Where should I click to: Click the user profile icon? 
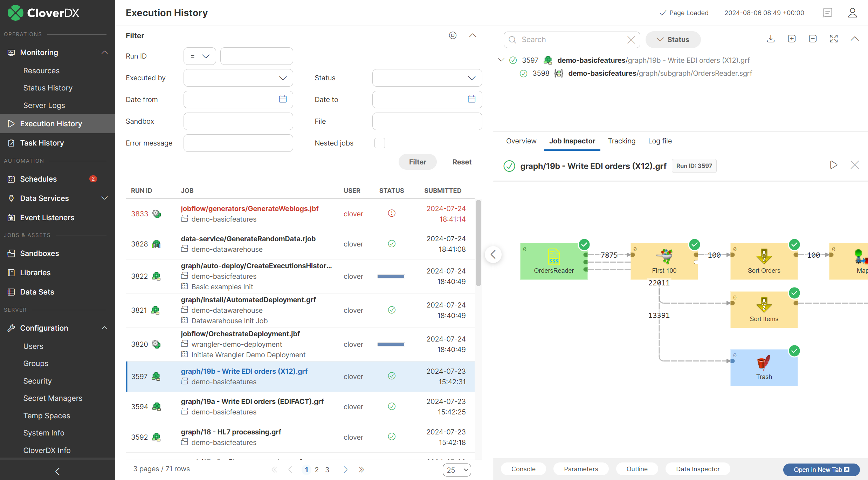tap(852, 13)
